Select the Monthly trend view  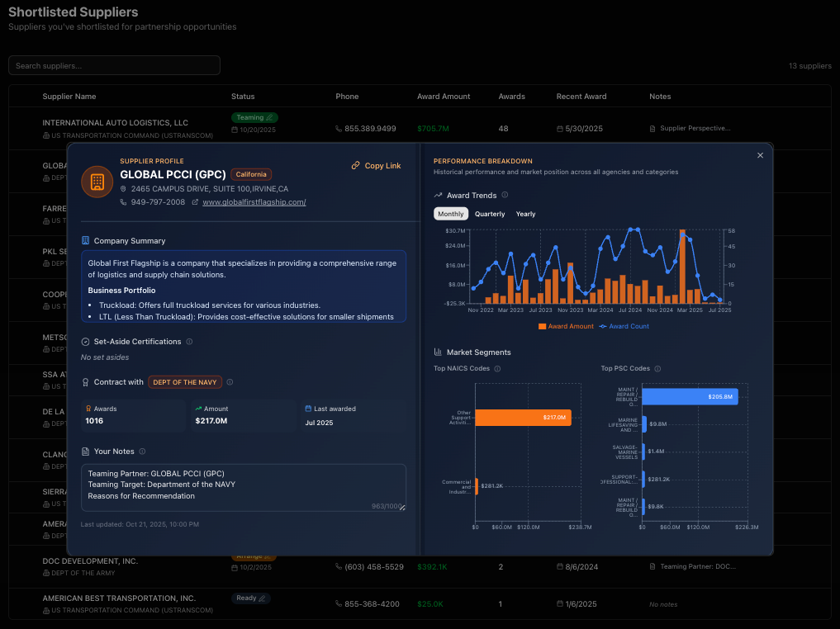click(451, 214)
